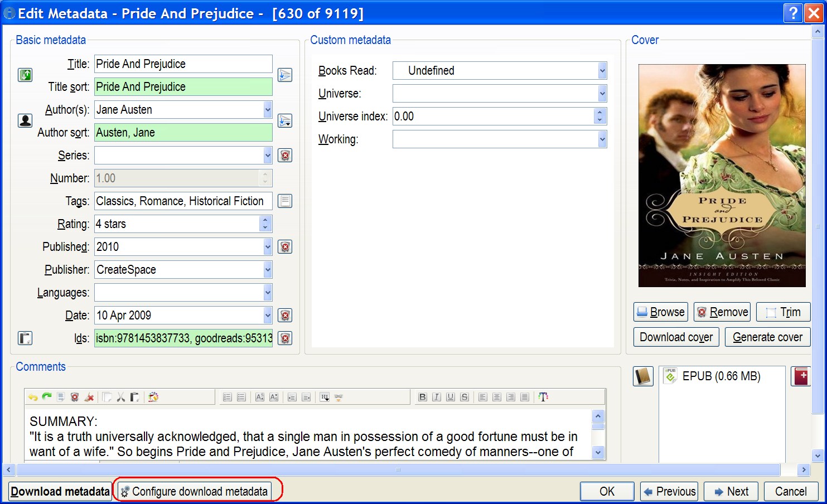The height and width of the screenshot is (504, 827).
Task: Confirm changes with OK
Action: [607, 492]
